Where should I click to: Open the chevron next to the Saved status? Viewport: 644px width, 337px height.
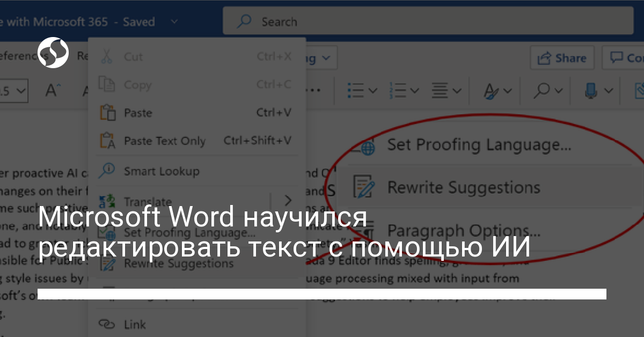click(x=174, y=22)
